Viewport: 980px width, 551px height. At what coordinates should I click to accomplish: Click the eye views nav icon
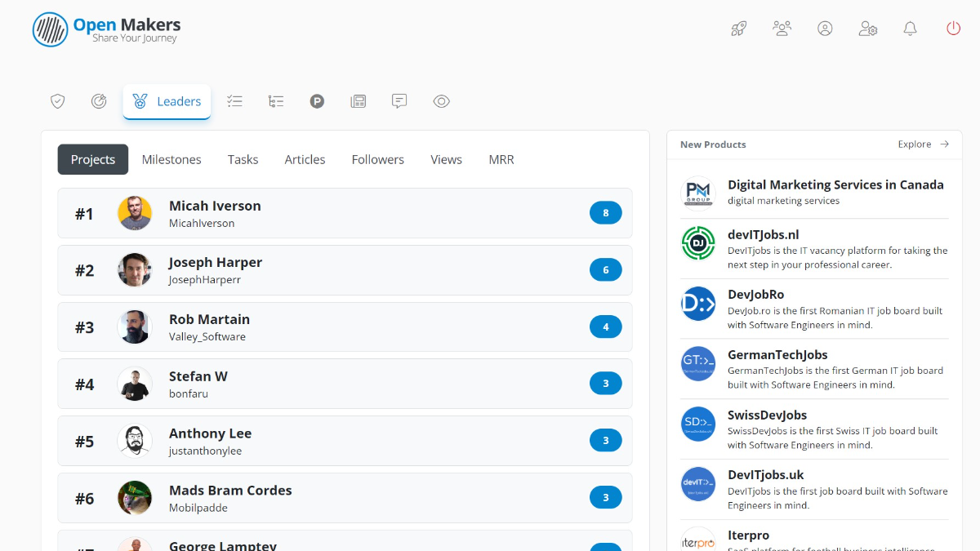click(x=441, y=101)
